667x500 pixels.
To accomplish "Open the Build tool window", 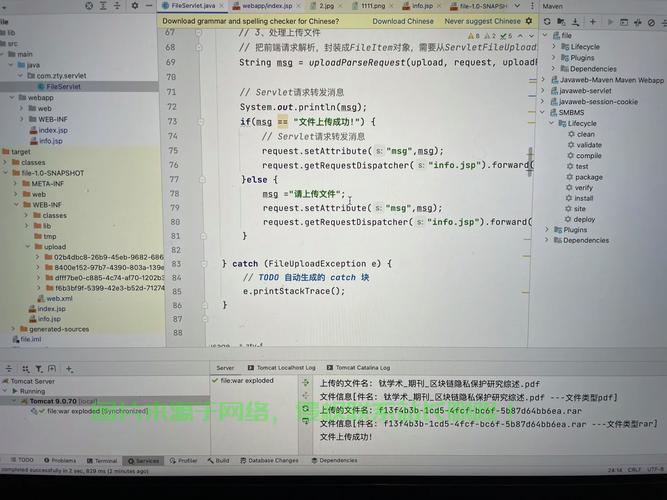I will coord(218,460).
